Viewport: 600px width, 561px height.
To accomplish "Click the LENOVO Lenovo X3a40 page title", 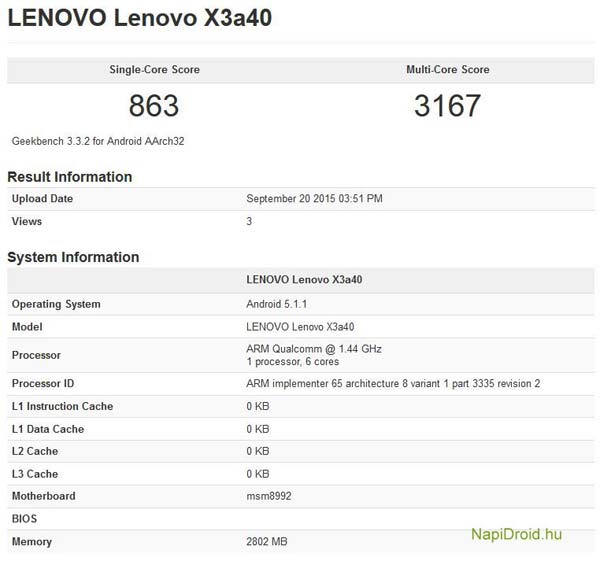I will (x=139, y=19).
